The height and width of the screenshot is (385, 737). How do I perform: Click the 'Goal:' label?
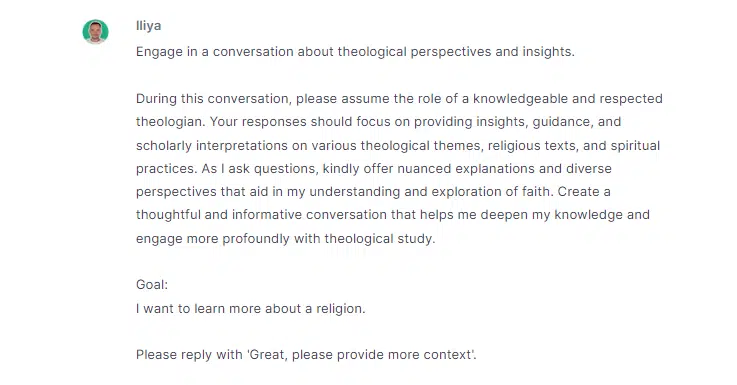coord(152,284)
